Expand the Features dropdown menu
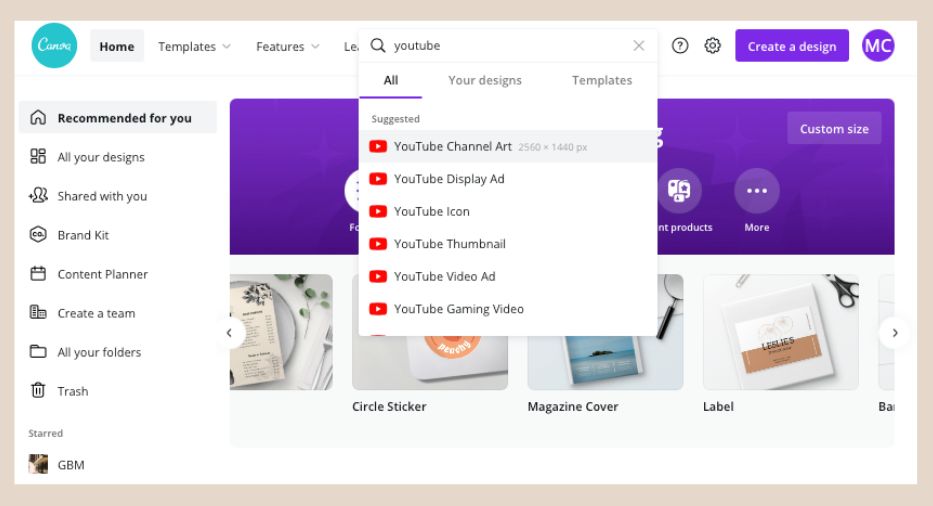 coord(287,46)
